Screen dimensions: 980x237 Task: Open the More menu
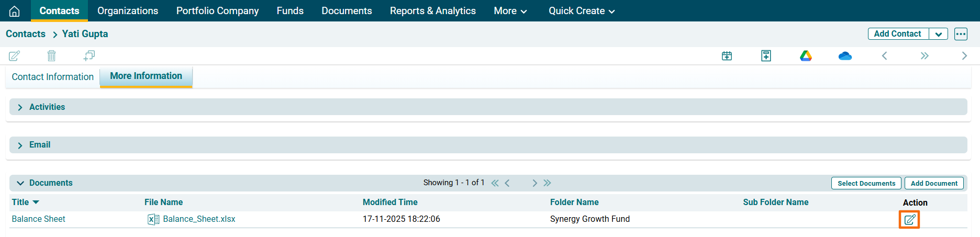pyautogui.click(x=510, y=11)
